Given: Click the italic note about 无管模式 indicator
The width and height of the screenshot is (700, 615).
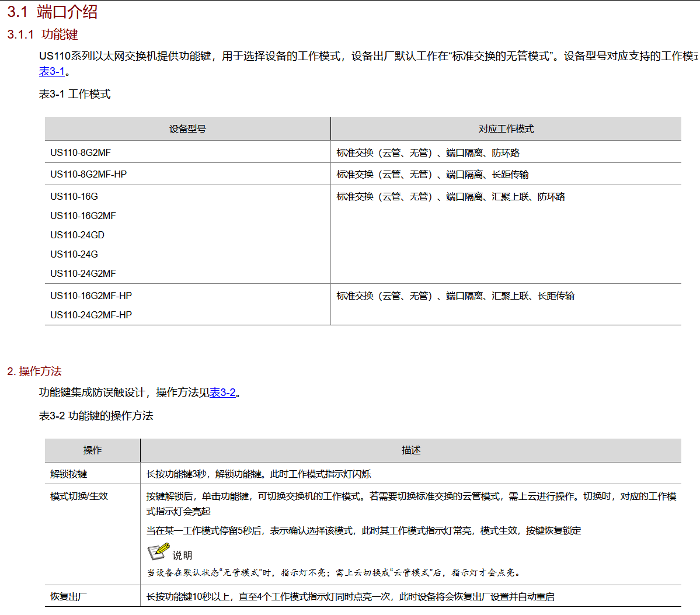Looking at the screenshot, I should click(x=334, y=572).
